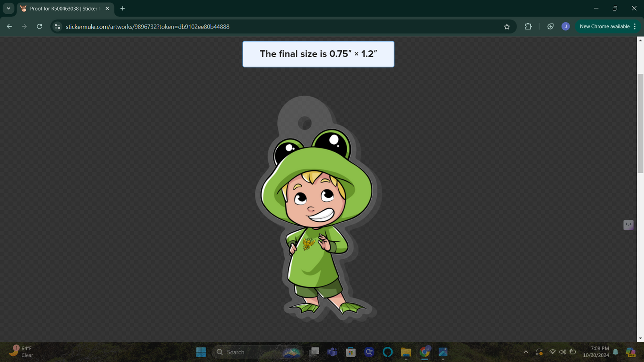
Task: Click the site information icon in address bar
Action: coord(57,26)
